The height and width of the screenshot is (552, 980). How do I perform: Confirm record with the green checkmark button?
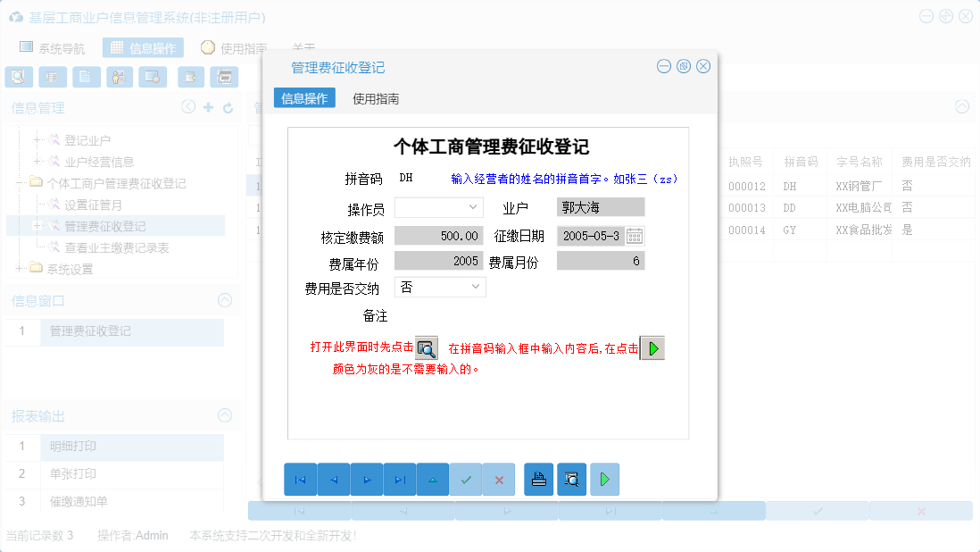[x=466, y=480]
